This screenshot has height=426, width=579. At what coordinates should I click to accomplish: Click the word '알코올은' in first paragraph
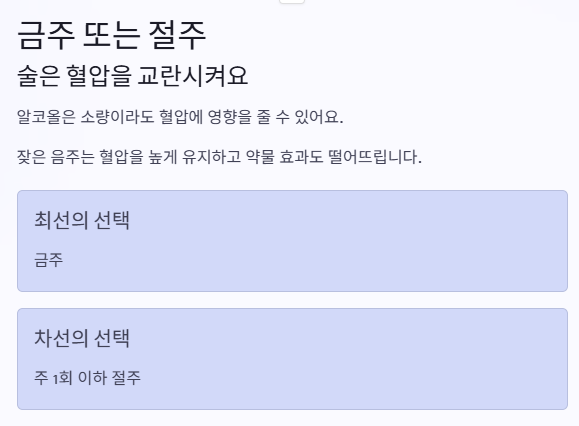tap(46, 117)
